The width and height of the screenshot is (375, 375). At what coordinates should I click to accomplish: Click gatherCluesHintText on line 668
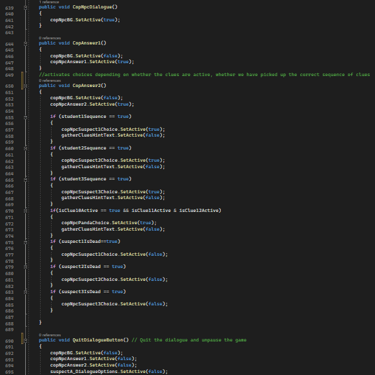point(88,198)
